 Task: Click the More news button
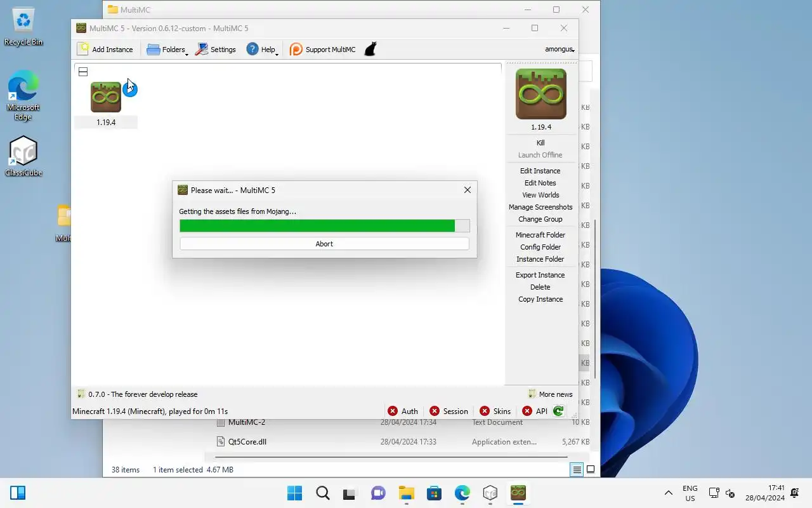coord(550,394)
